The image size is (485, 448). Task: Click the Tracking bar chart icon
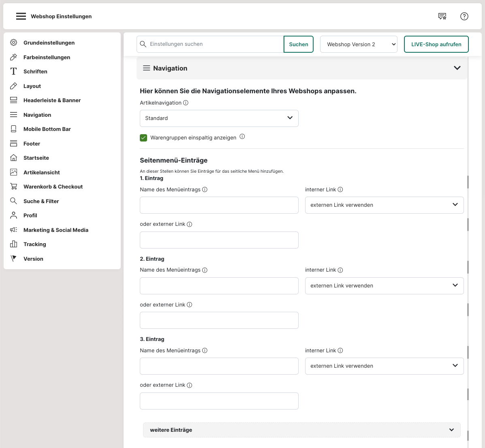[x=14, y=244]
